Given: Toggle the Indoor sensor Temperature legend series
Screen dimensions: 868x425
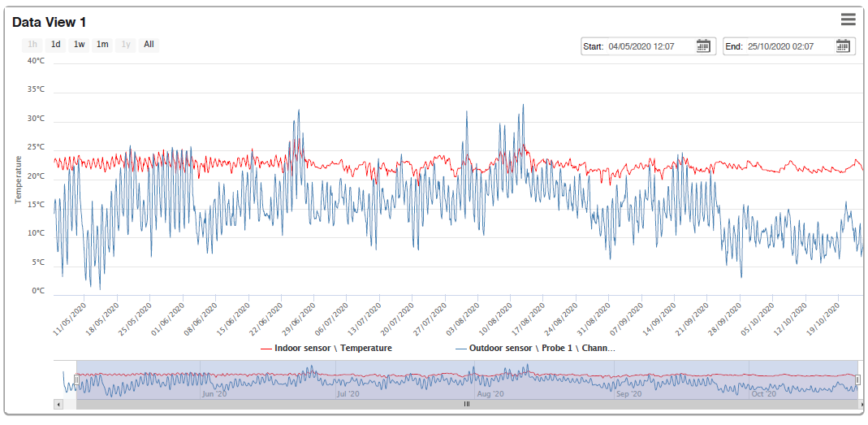Looking at the screenshot, I should (326, 349).
